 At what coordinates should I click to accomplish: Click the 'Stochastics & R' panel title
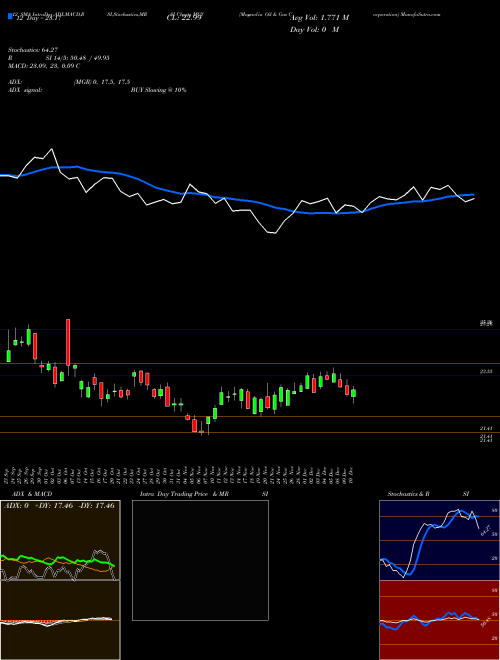pos(408,494)
